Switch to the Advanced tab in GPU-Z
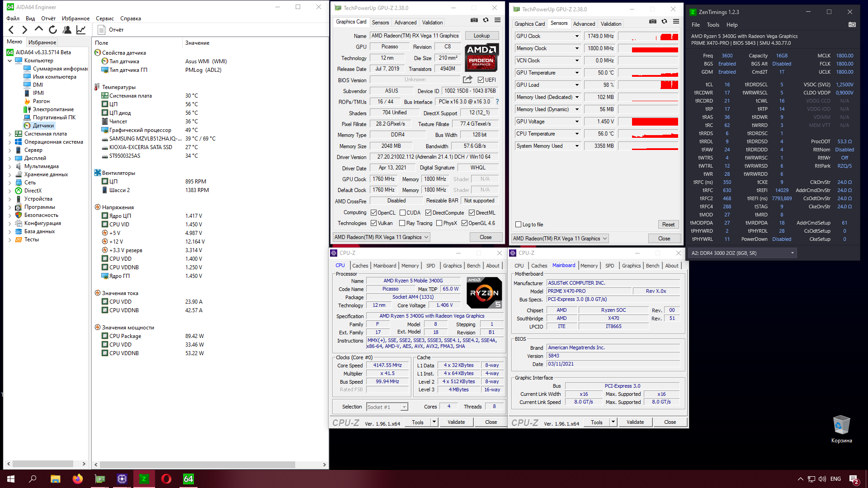Image resolution: width=868 pixels, height=488 pixels. pos(405,22)
